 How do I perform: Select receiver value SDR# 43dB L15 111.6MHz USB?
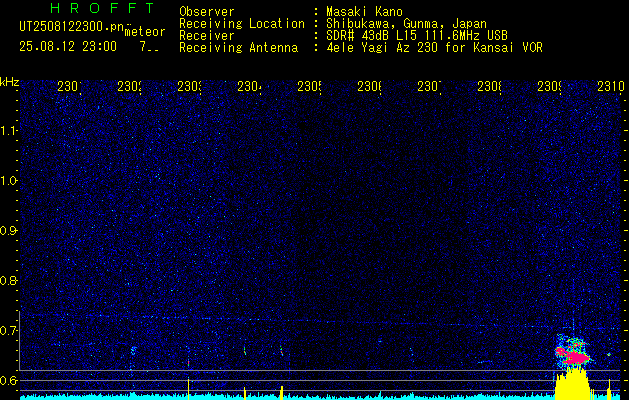tap(417, 36)
